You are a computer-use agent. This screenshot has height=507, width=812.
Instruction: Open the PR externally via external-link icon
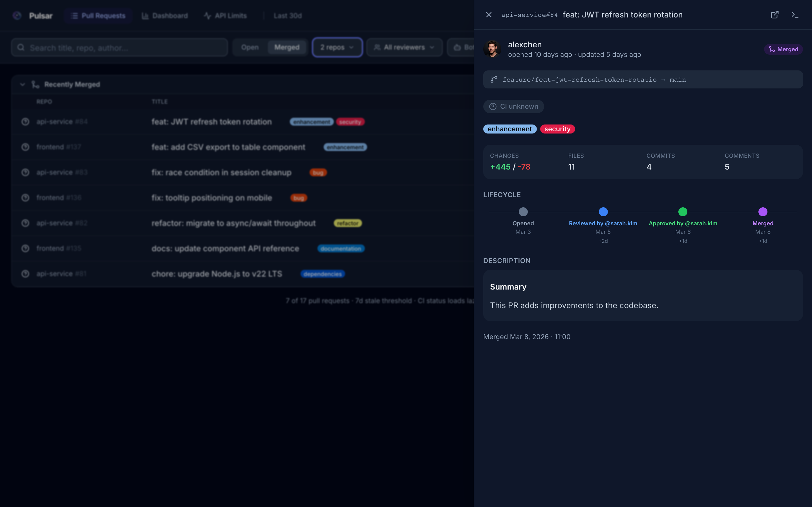point(775,14)
